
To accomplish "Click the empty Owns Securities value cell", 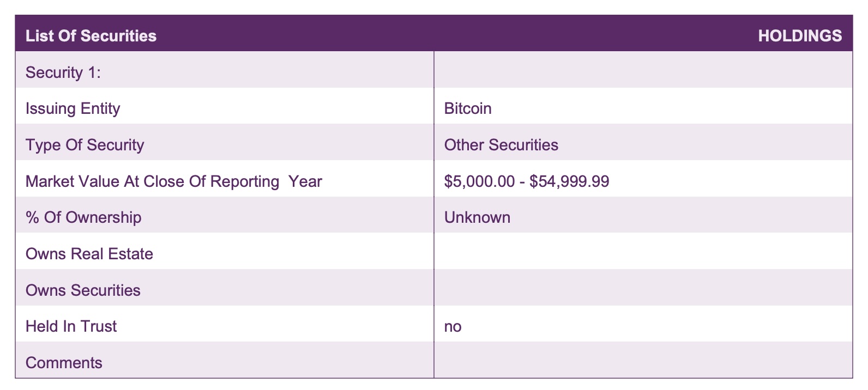I will [x=643, y=288].
